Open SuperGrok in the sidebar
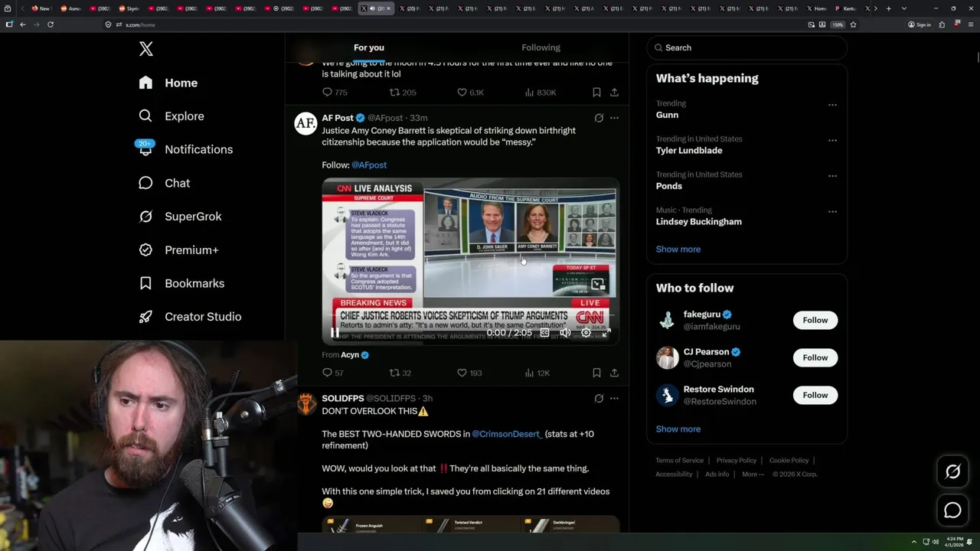Viewport: 980px width, 551px height. click(181, 217)
